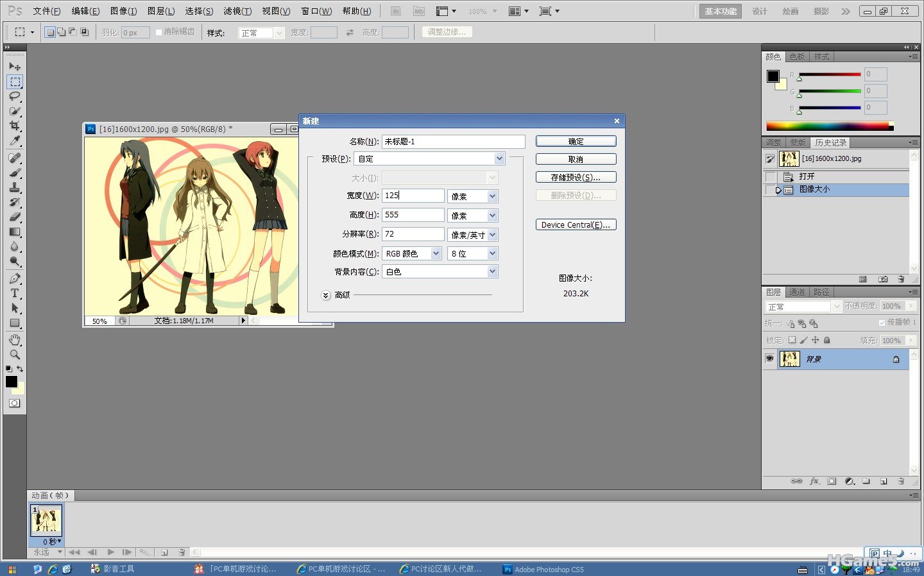Click the add layer mask icon

832,481
